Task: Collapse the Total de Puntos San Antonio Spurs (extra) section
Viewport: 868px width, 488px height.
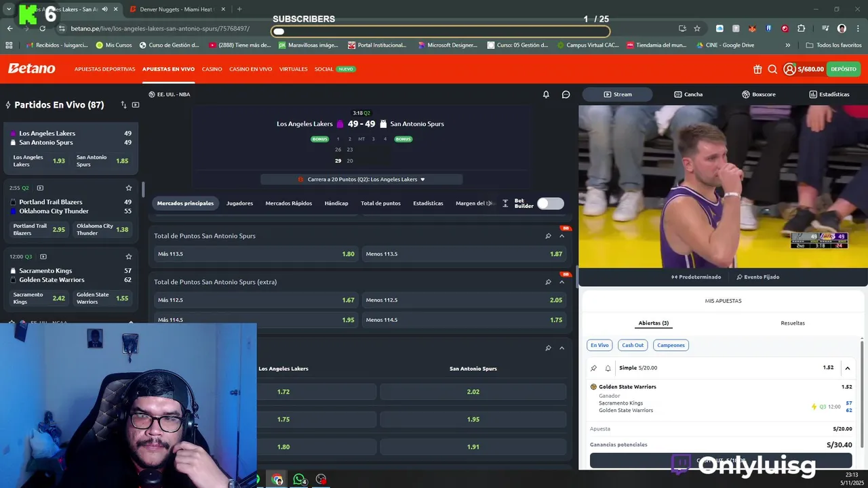Action: pos(561,282)
